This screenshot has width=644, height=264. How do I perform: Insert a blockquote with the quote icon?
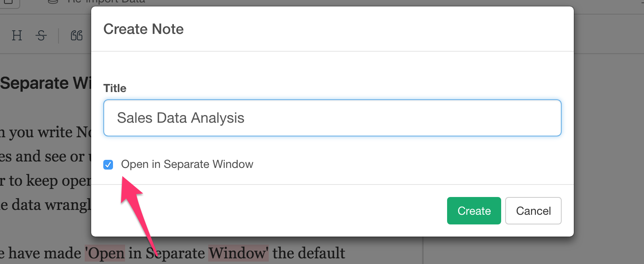click(77, 36)
